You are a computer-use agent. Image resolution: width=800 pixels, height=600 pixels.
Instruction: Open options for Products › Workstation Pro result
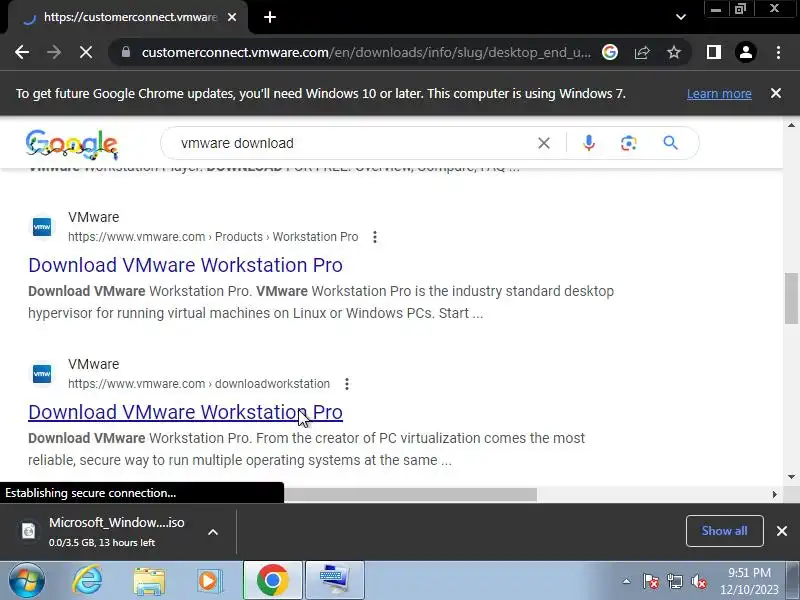(375, 237)
